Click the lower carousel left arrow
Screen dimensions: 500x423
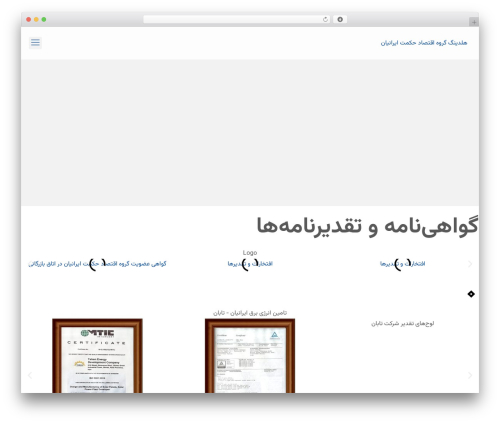coord(30,375)
